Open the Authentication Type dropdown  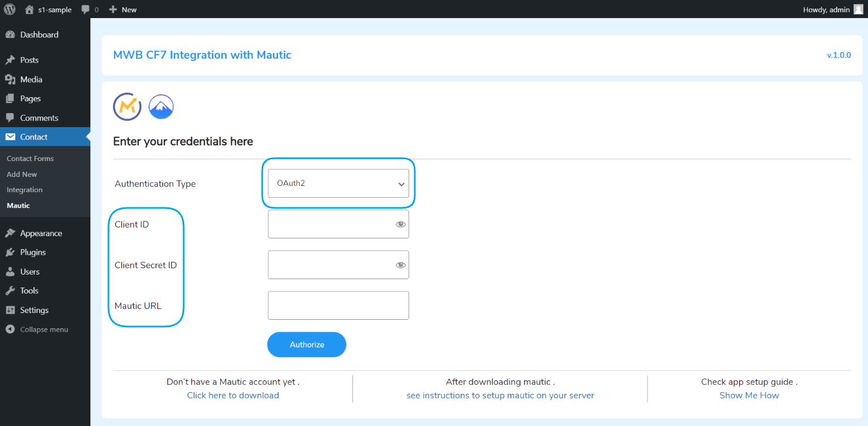click(x=338, y=184)
